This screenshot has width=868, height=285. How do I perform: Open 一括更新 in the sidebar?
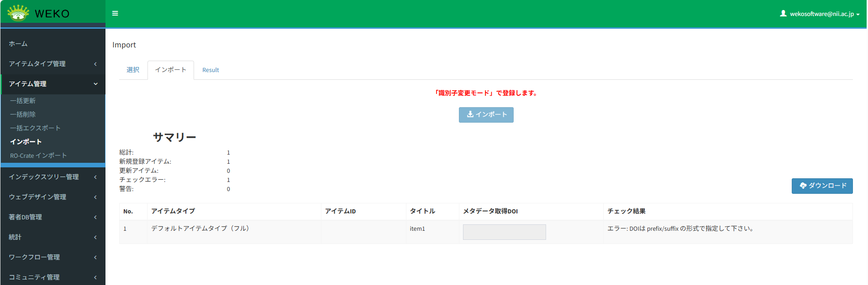[x=23, y=101]
